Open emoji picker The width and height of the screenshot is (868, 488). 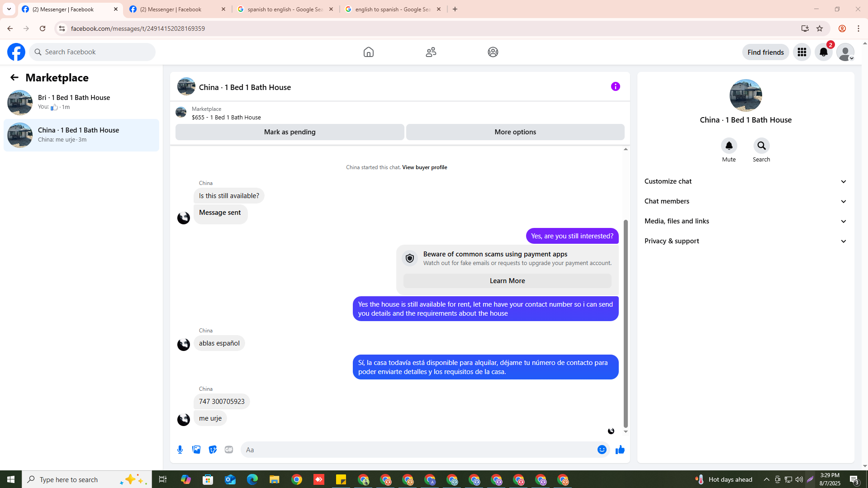pos(602,450)
